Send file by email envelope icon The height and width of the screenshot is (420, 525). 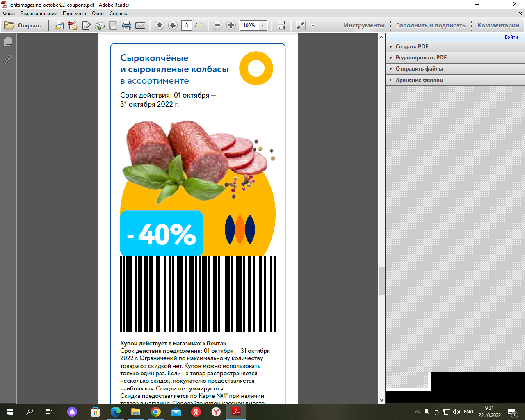[x=140, y=25]
